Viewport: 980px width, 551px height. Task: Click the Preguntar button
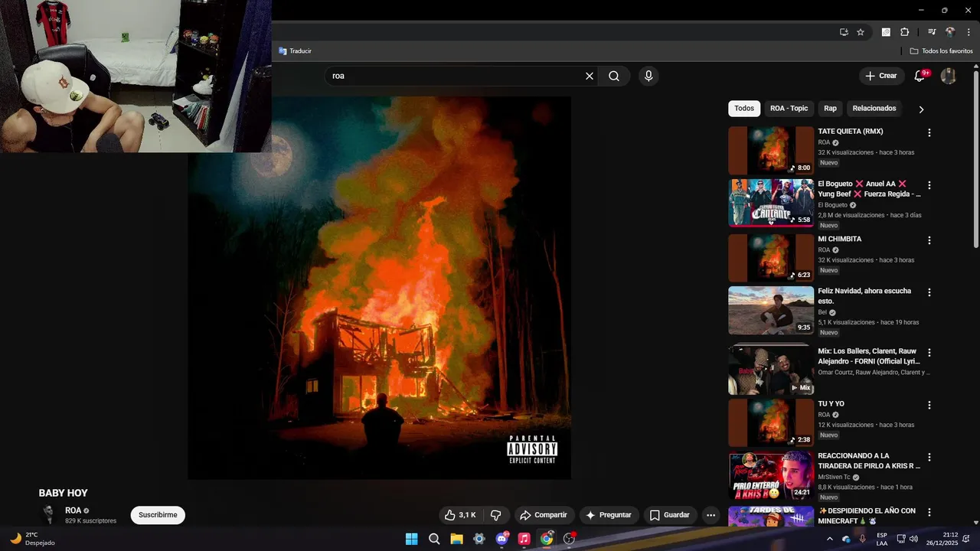[x=609, y=515]
